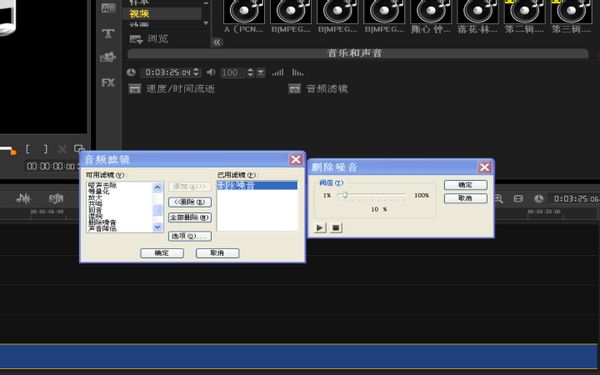
Task: Open the sound mixer waveform icon
Action: coord(23,198)
